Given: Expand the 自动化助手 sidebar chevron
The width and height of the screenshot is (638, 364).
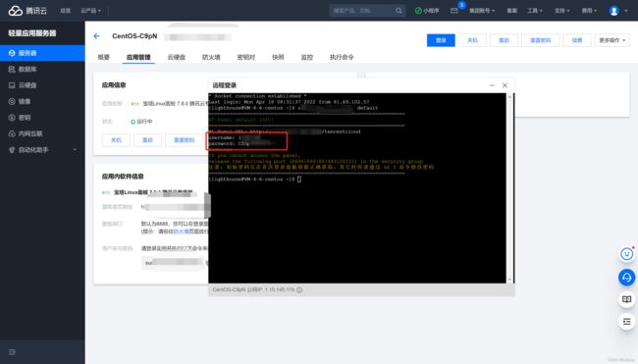Looking at the screenshot, I should [x=75, y=150].
